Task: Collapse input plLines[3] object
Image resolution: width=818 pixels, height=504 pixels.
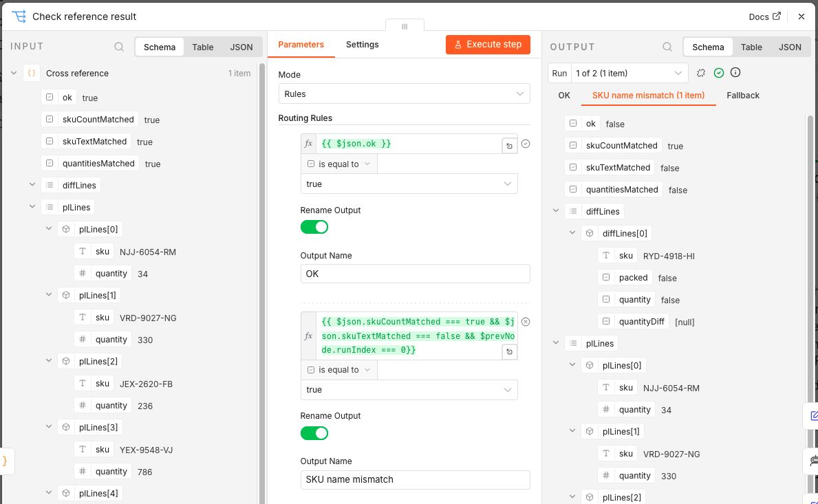Action: (49, 426)
